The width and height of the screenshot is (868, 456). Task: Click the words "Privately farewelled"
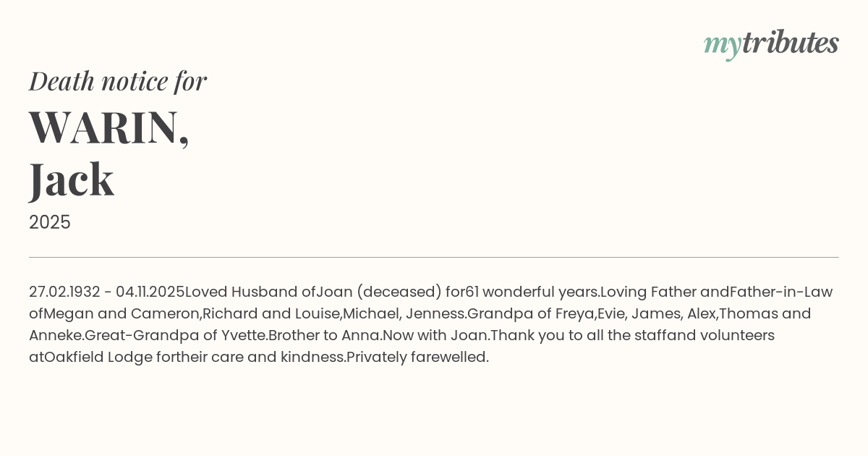[x=417, y=357]
